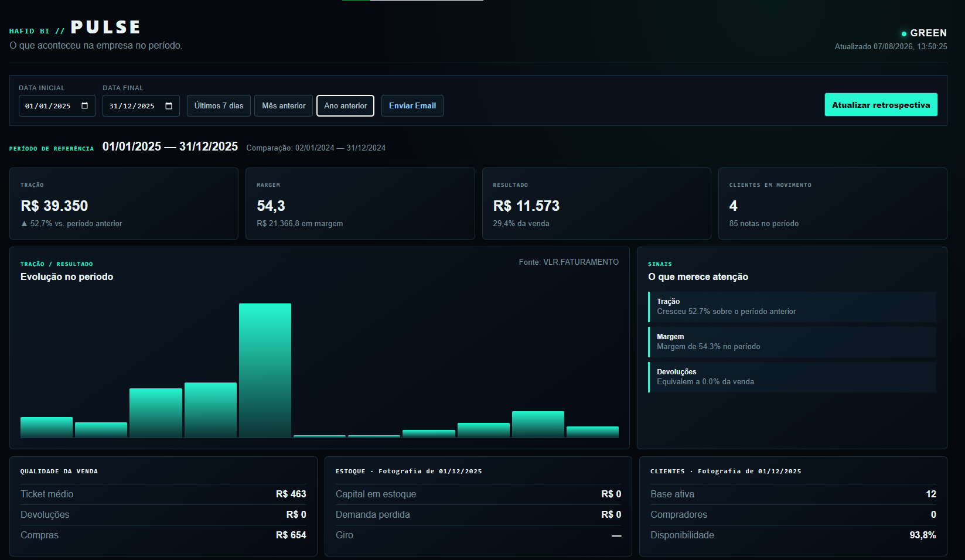Open the Resultado KPI card

tap(596, 204)
